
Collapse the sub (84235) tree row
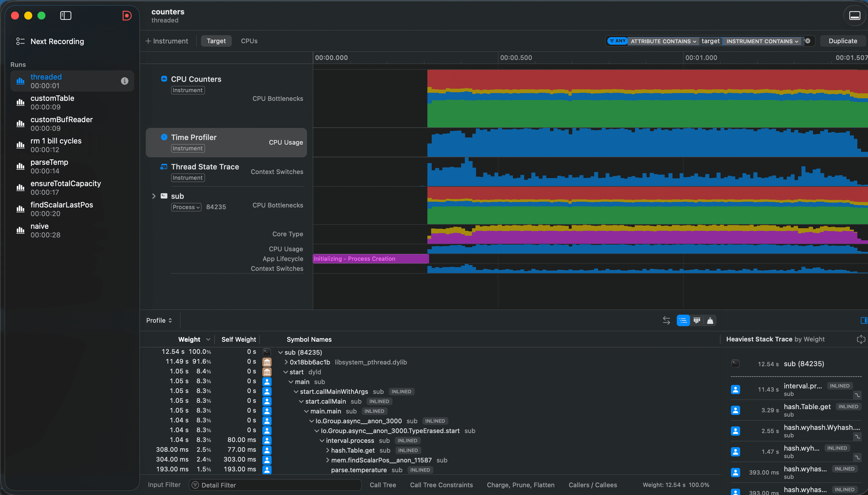(x=281, y=353)
